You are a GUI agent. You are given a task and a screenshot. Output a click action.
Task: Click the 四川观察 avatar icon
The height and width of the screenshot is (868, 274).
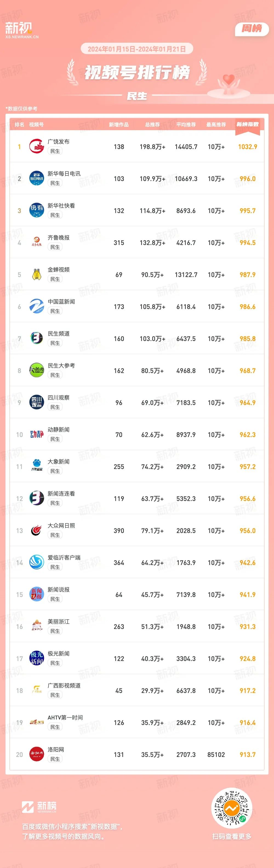click(x=36, y=402)
